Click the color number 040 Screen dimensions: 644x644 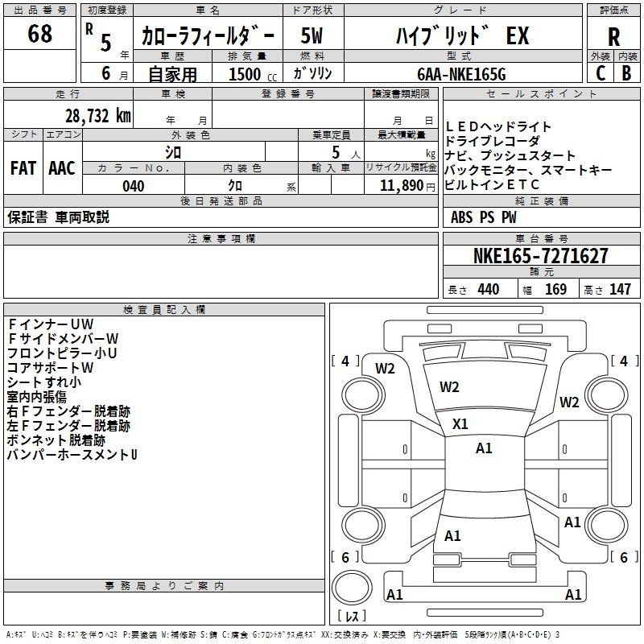click(x=133, y=186)
